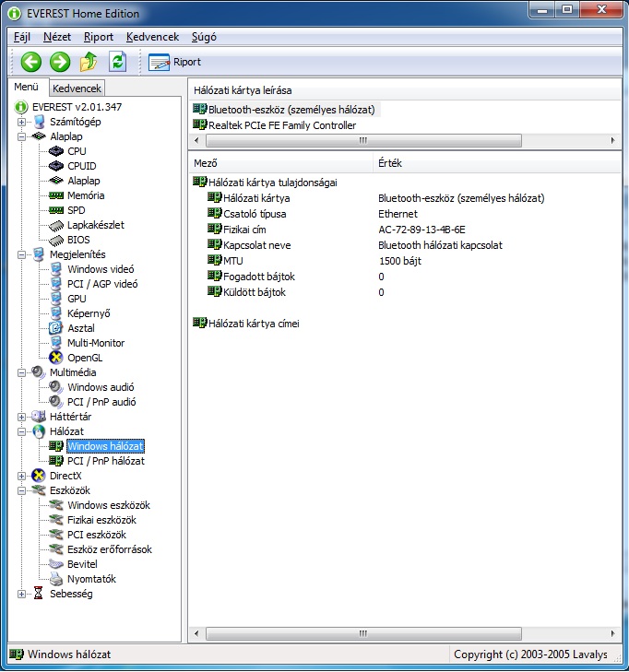
Task: Click the CPUID chip icon in tree
Action: pos(56,166)
